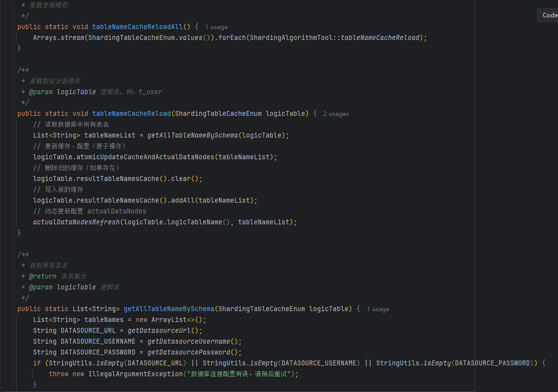Screen dimensions: 558x392
Task: Click the comment '// 读取数据库中所有表名'
Action: coord(71,125)
